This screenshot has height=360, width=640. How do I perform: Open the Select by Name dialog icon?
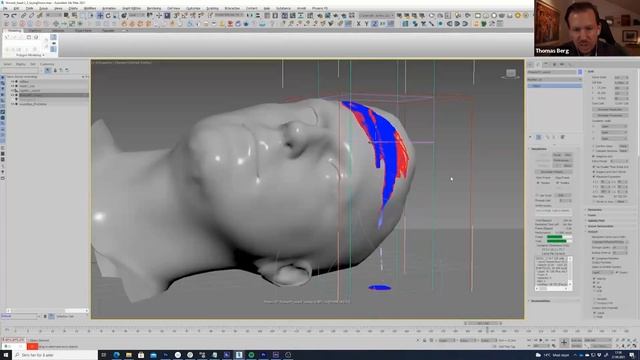(x=74, y=16)
